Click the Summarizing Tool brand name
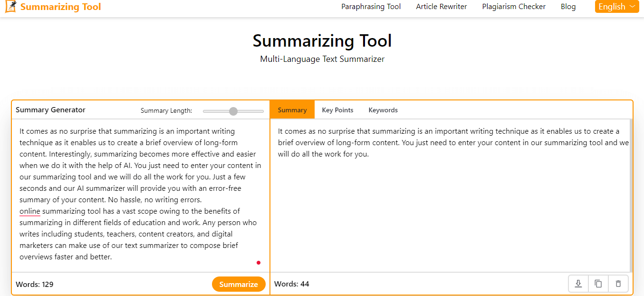 (61, 7)
